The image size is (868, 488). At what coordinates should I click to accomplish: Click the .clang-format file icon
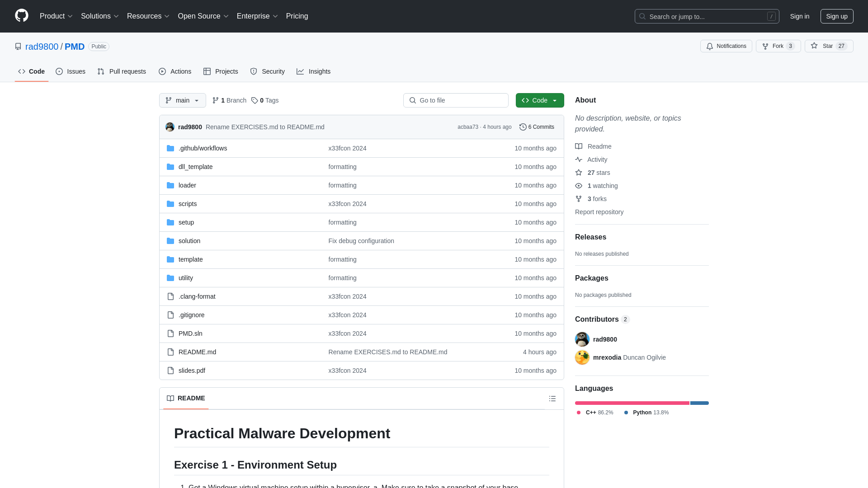[170, 296]
